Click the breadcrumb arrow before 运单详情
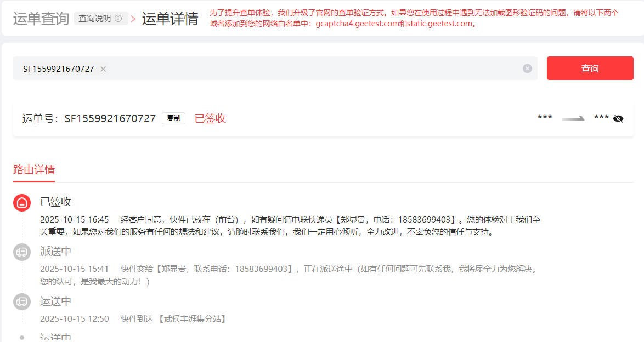 click(133, 19)
